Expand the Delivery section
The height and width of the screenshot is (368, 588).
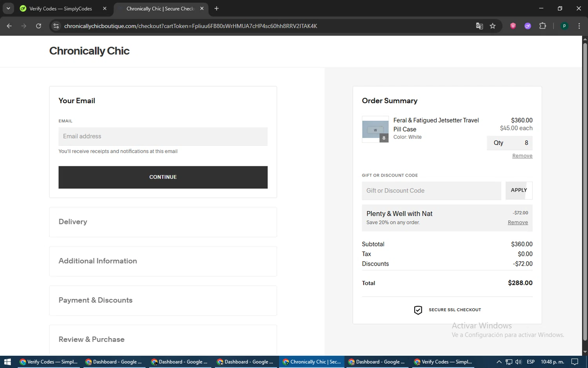click(163, 222)
